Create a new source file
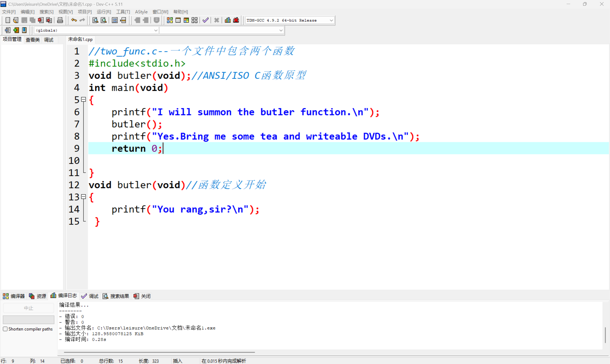 pos(8,20)
